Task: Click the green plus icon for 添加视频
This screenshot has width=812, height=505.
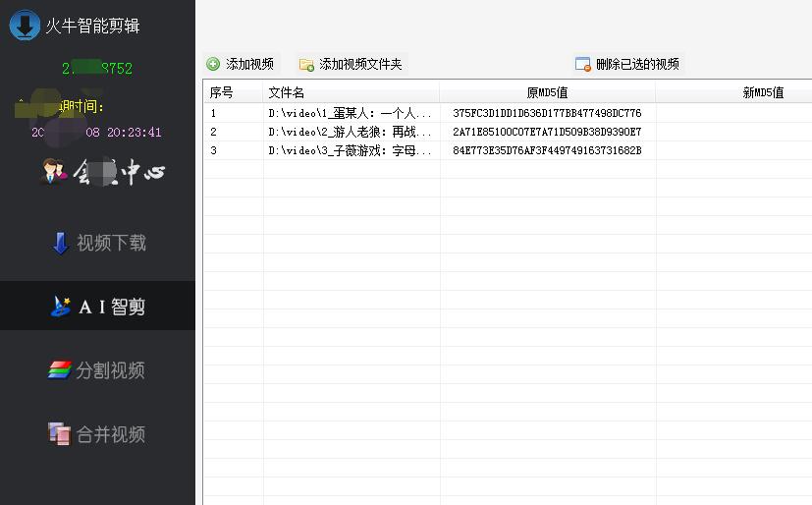Action: pos(213,64)
